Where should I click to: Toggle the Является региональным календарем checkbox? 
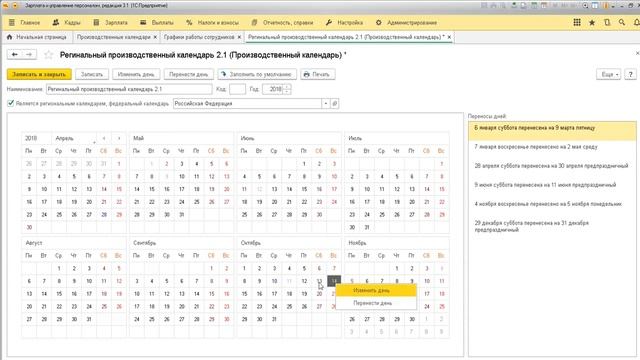(11, 103)
